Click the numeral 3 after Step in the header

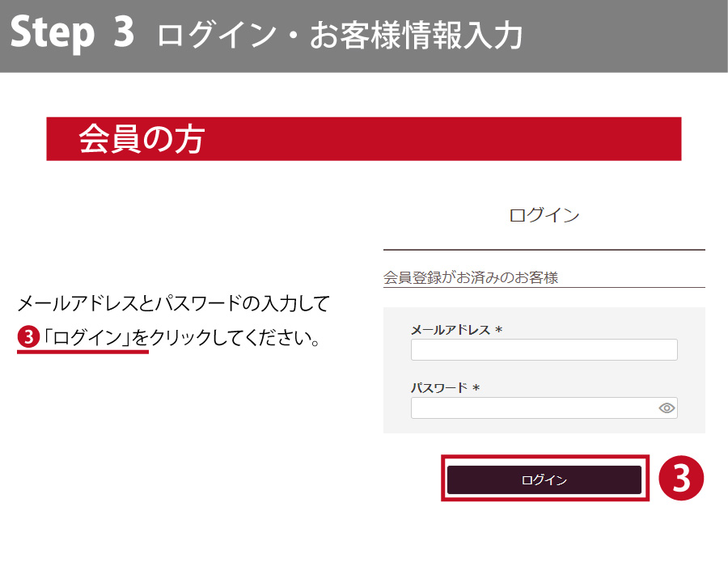click(x=123, y=35)
